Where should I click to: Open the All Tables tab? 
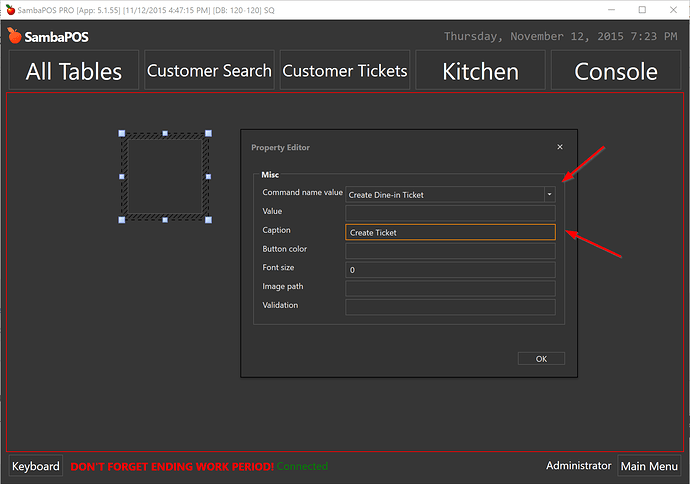[74, 71]
